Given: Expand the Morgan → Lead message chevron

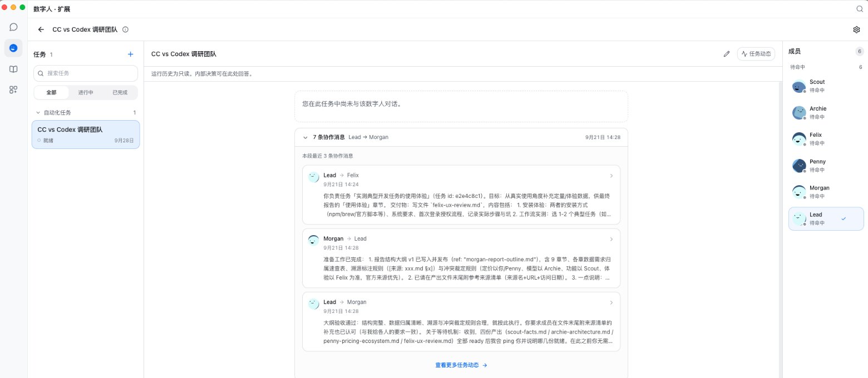Looking at the screenshot, I should (611, 239).
